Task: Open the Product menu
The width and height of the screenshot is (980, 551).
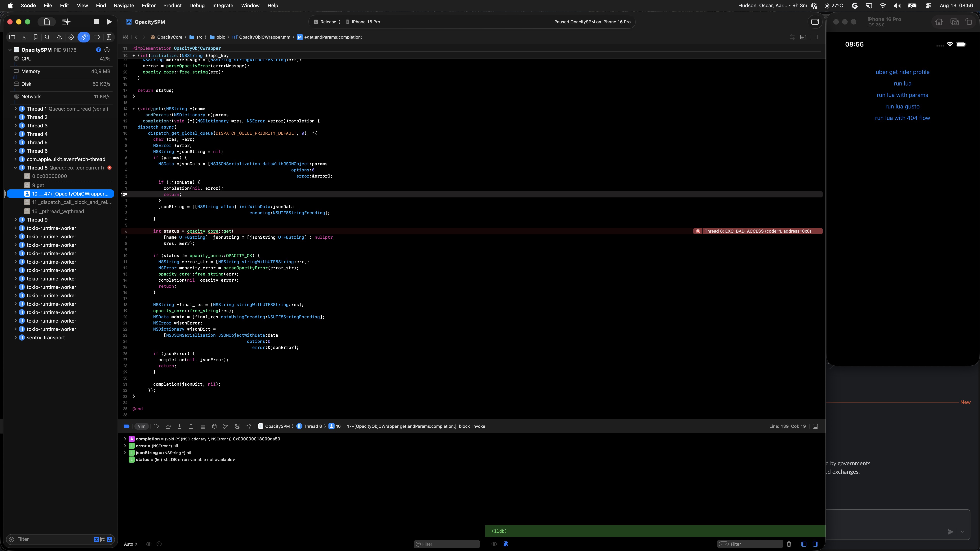Action: coord(172,5)
